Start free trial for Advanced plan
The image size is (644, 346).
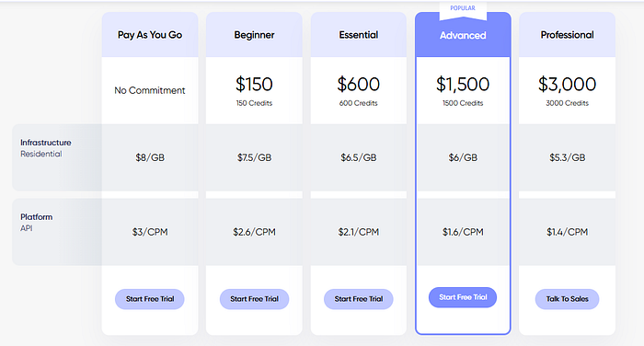pos(463,297)
